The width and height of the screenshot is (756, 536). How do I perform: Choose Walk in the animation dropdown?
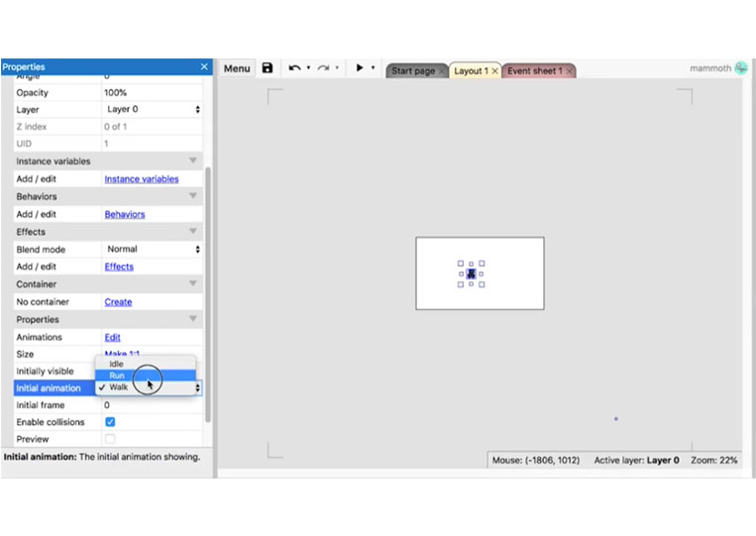click(x=146, y=387)
